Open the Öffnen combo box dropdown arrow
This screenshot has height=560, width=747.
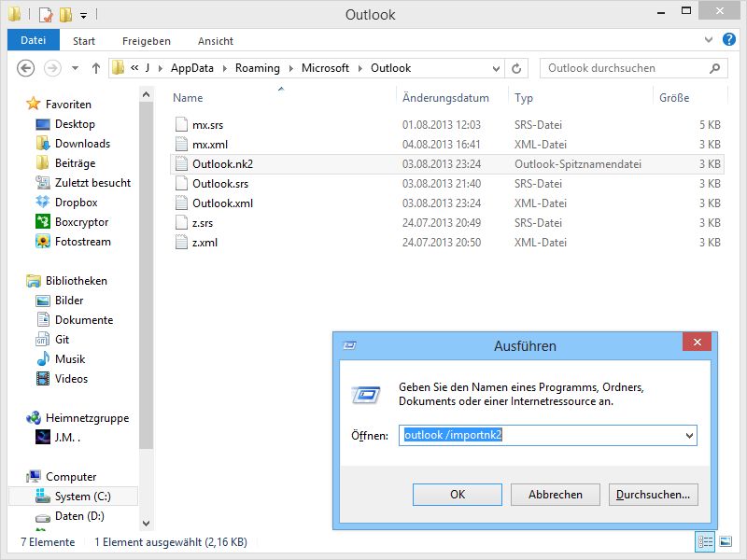click(689, 435)
